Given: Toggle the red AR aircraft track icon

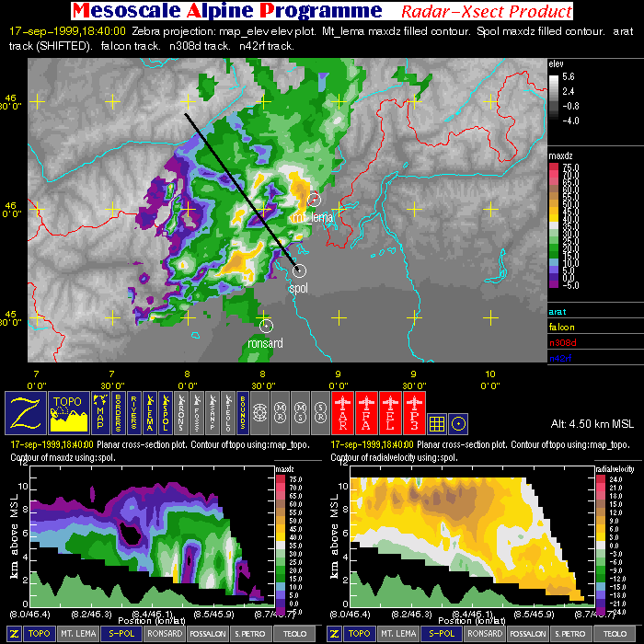Looking at the screenshot, I should [342, 413].
